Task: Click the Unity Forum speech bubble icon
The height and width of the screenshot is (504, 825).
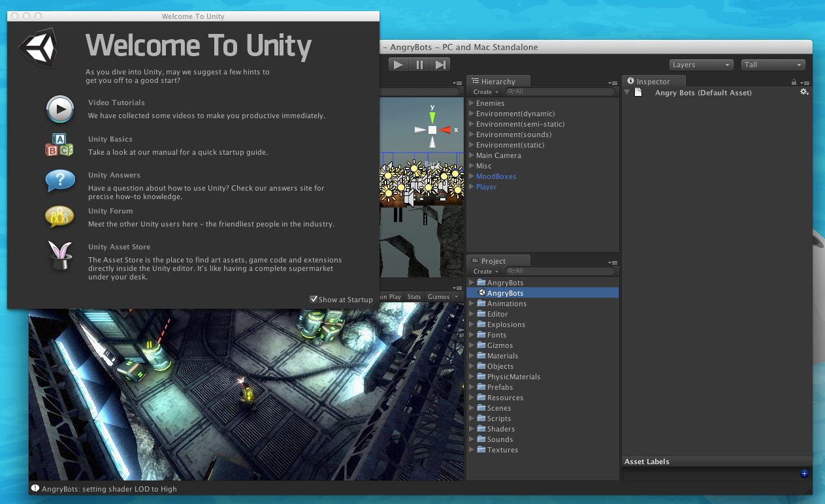Action: coord(59,217)
